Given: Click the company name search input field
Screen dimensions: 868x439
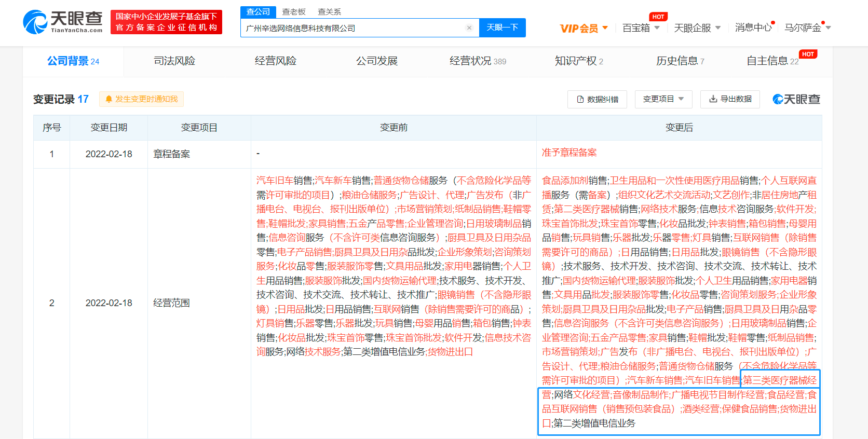Looking at the screenshot, I should coord(353,28).
